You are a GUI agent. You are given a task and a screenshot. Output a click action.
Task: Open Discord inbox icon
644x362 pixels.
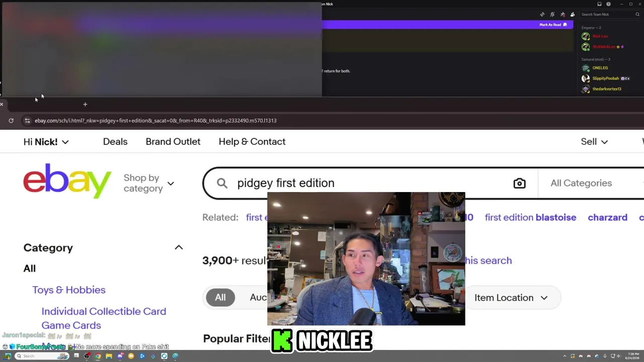[x=599, y=4]
